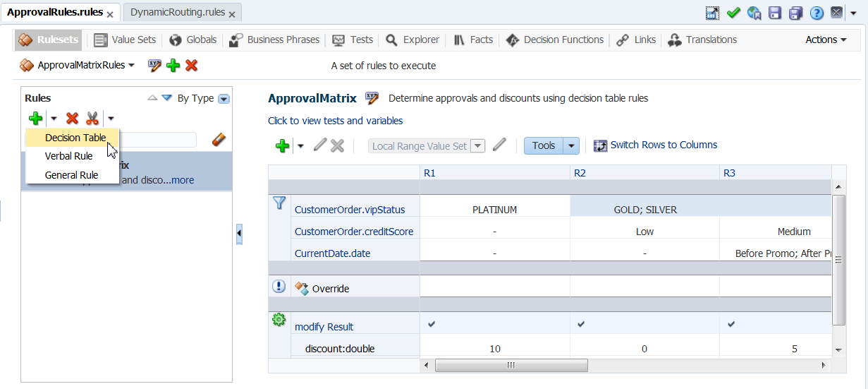Click the stacked floppy disks Save All icon

[796, 13]
